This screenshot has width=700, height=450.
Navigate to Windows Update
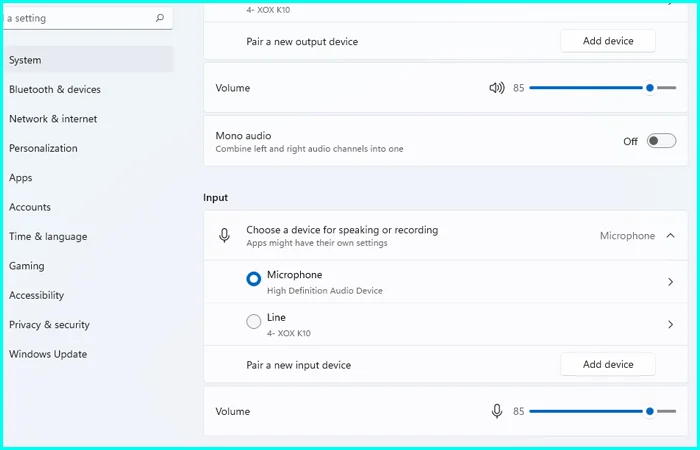[x=48, y=354]
